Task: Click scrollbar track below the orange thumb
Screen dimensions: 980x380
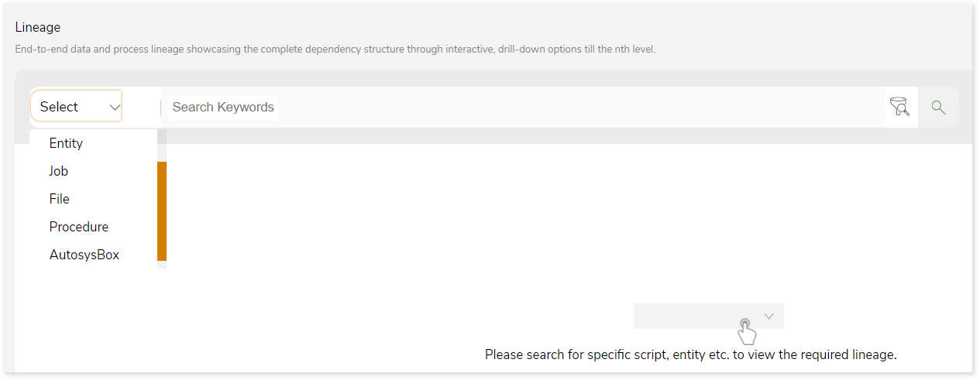Action: (x=162, y=265)
